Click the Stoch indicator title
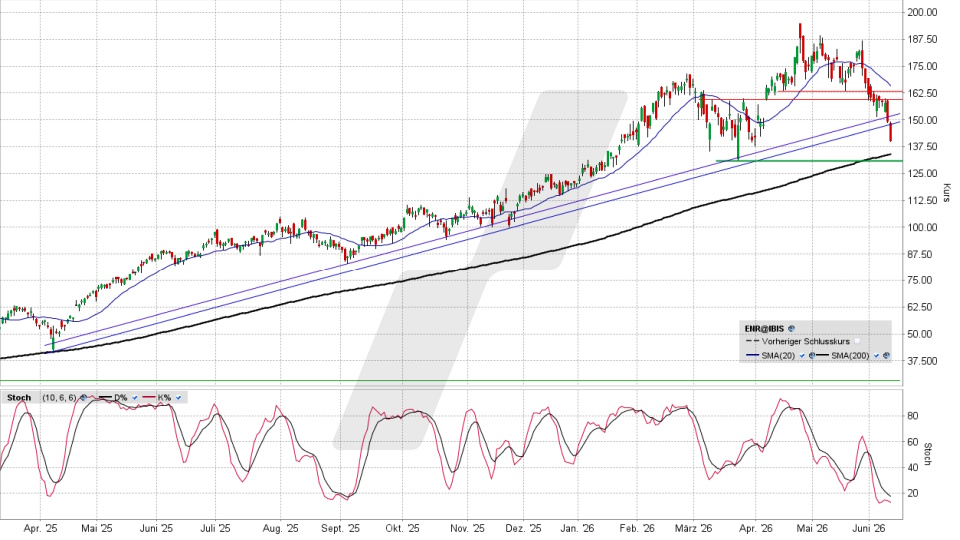 pos(19,397)
